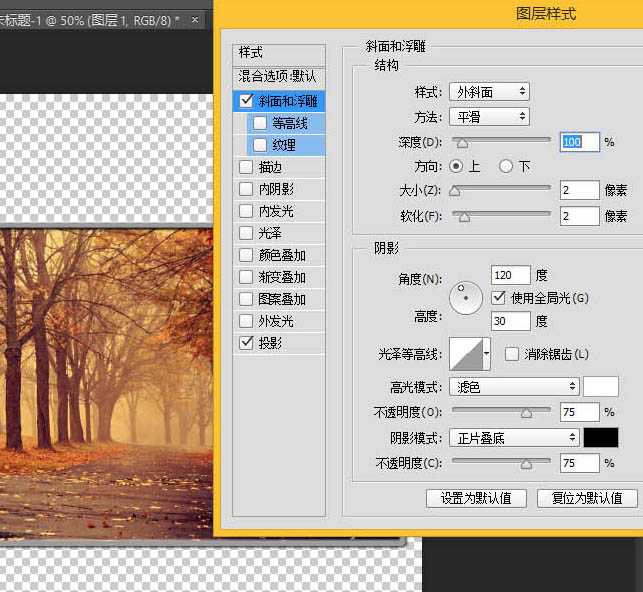Enable the 内阴影 checkbox
Image resolution: width=643 pixels, height=592 pixels.
coord(246,189)
